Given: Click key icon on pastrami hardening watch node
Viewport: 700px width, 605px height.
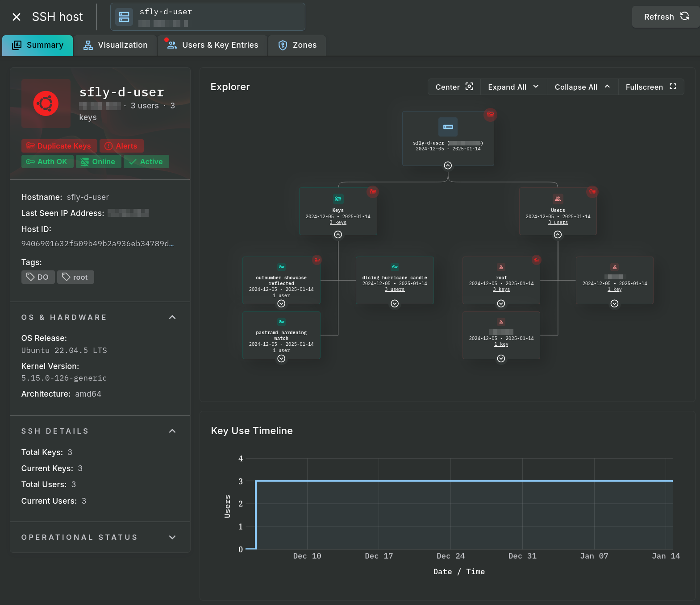Looking at the screenshot, I should tap(281, 322).
